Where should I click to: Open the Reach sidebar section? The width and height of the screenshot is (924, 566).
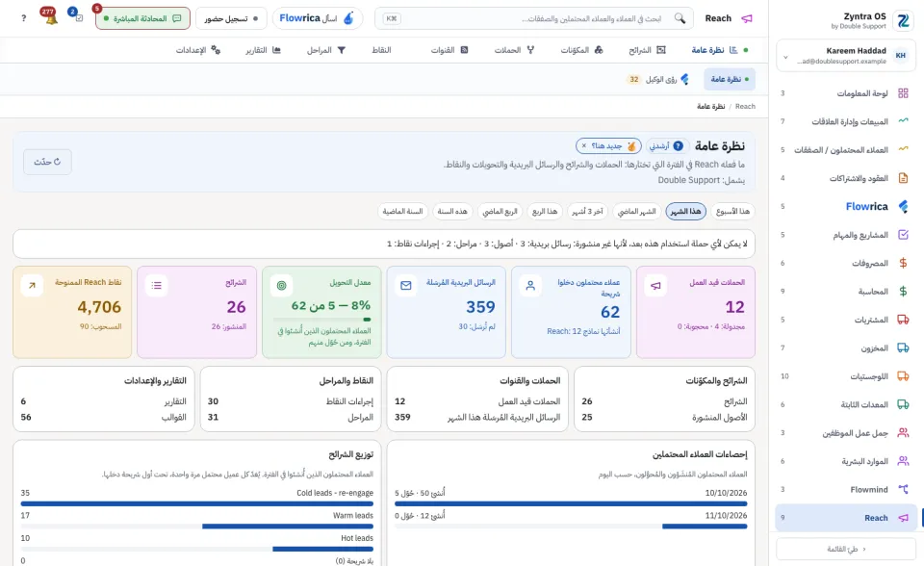click(x=844, y=518)
